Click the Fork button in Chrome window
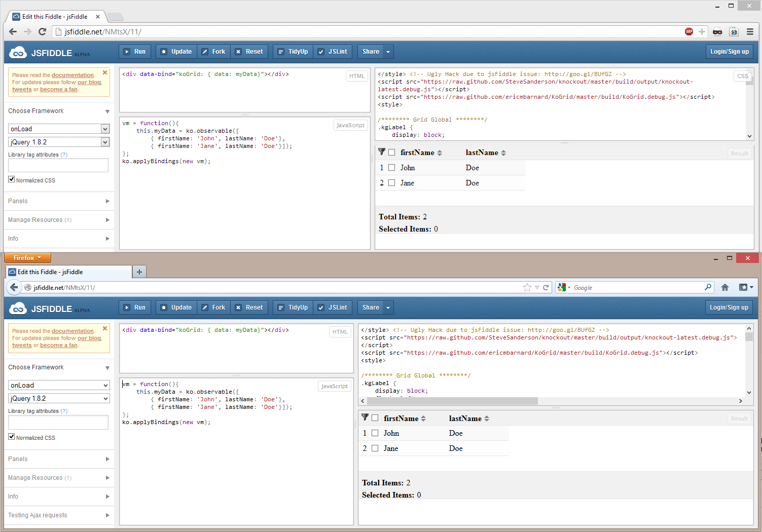 (213, 52)
